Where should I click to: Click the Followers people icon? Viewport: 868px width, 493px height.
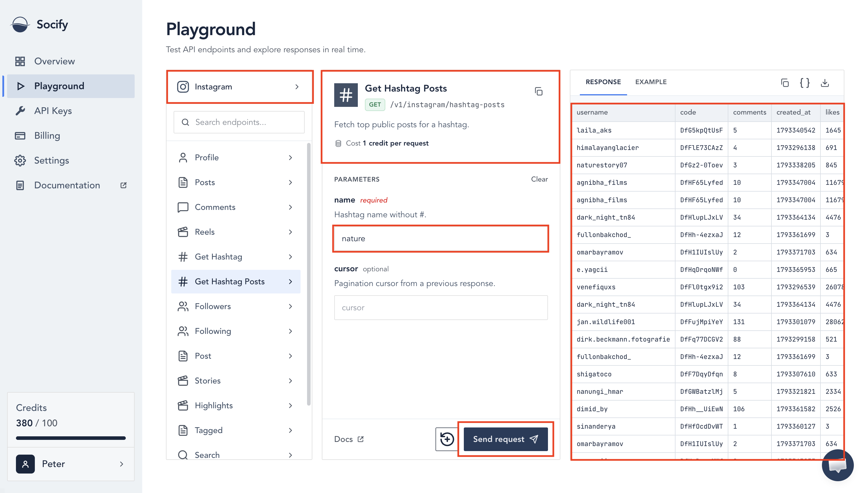pos(183,306)
